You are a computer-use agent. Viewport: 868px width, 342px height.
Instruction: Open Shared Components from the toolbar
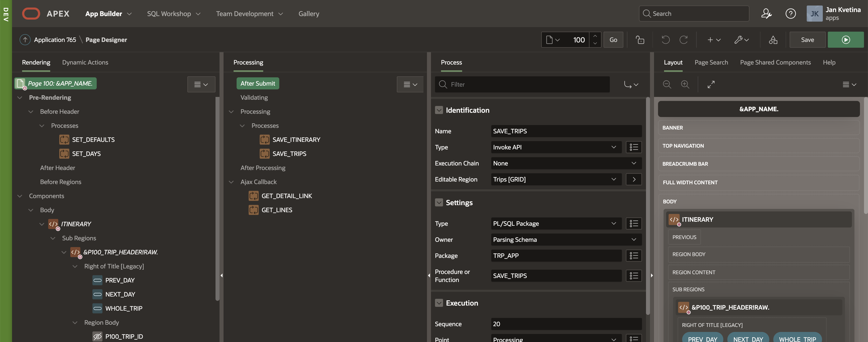[773, 40]
